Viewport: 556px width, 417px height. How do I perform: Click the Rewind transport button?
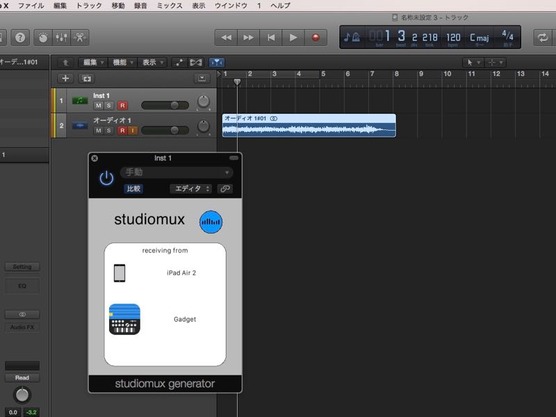(x=226, y=38)
